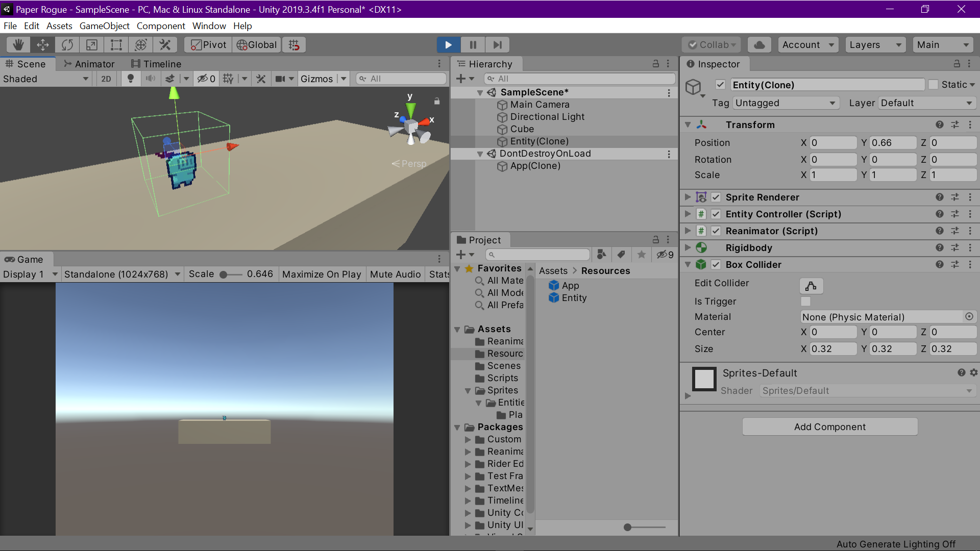Click Maximize On Play button
The image size is (980, 551).
pos(321,274)
